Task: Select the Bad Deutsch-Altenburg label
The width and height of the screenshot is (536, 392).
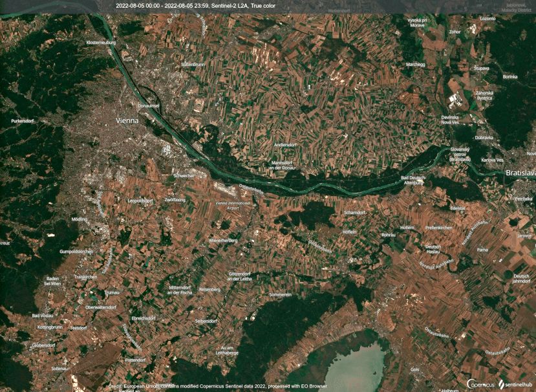Action: [413, 180]
